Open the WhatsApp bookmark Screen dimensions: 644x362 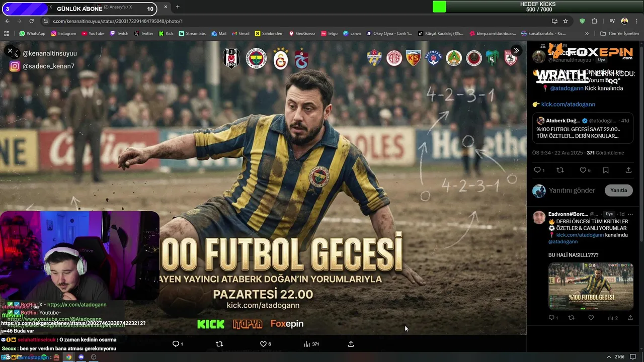click(32, 34)
